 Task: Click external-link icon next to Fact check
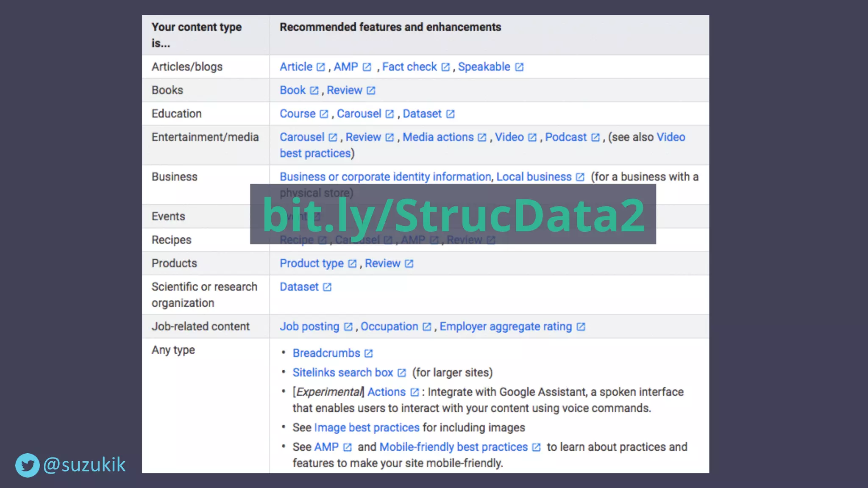(x=445, y=67)
